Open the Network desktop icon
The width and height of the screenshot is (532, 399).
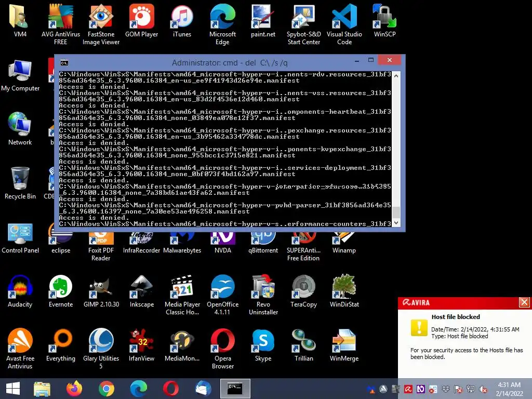[x=20, y=129]
